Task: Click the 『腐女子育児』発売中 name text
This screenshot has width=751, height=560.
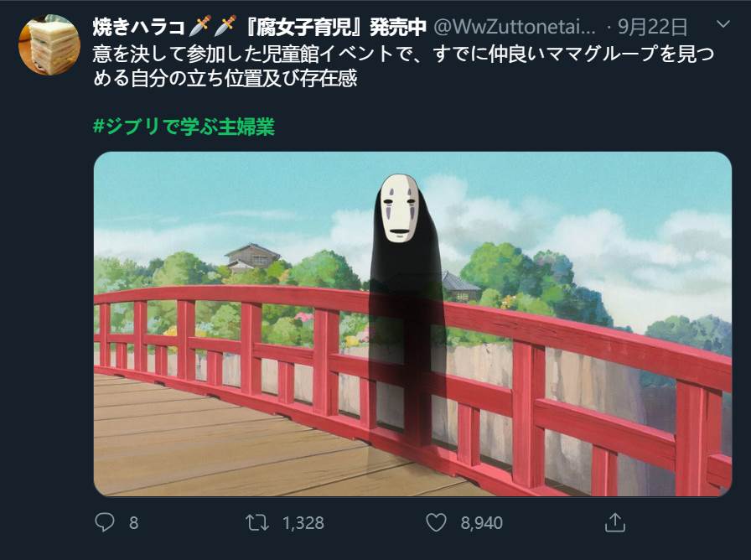Action: pos(334,27)
